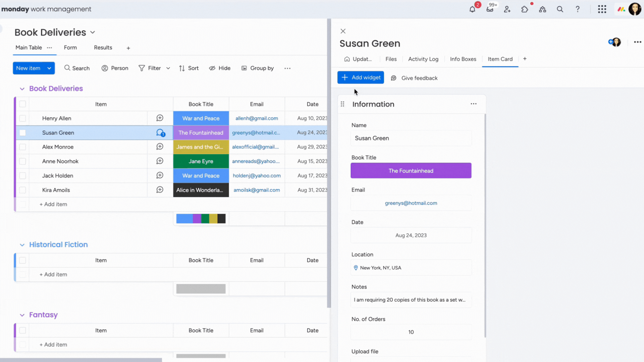Open Group by options
644x362 pixels.
pos(258,68)
